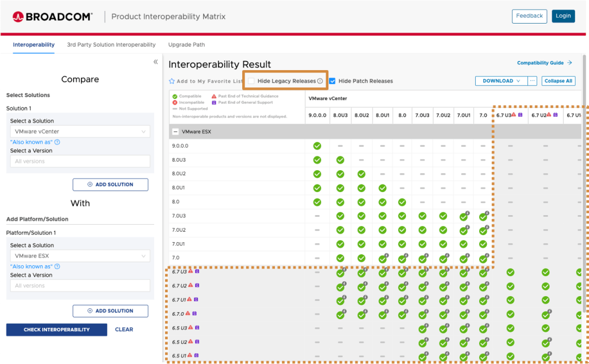Click the purple calendar icon on ESX 6.5 U1 row
589x364 pixels.
(x=196, y=355)
